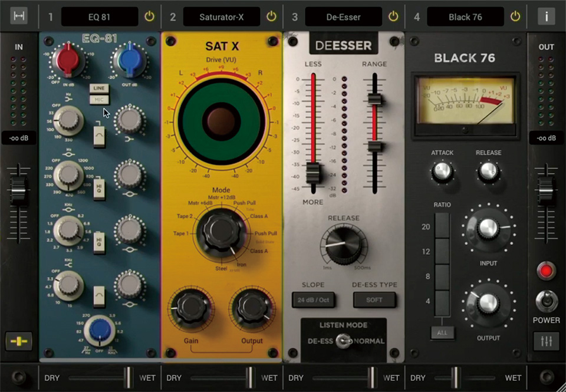Click the Black 76 RELEASE knob
This screenshot has height=392, width=566.
pyautogui.click(x=488, y=172)
